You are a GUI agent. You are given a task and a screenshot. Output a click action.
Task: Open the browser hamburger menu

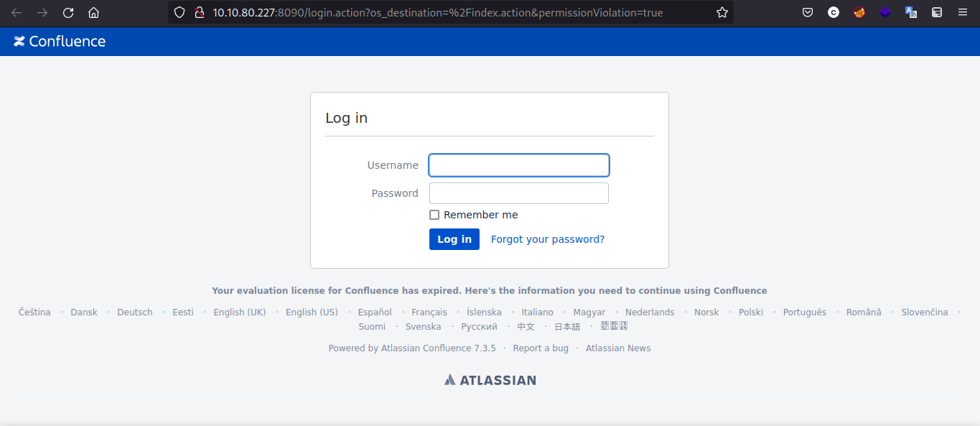[x=963, y=12]
